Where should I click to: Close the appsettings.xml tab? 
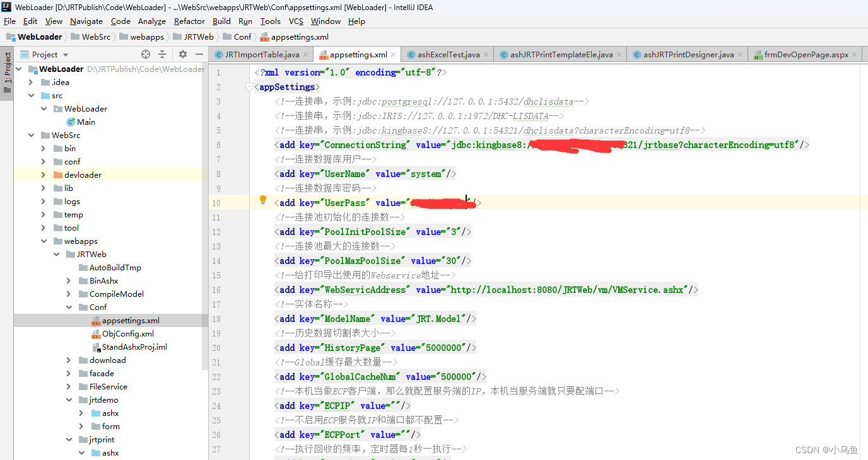pos(394,55)
